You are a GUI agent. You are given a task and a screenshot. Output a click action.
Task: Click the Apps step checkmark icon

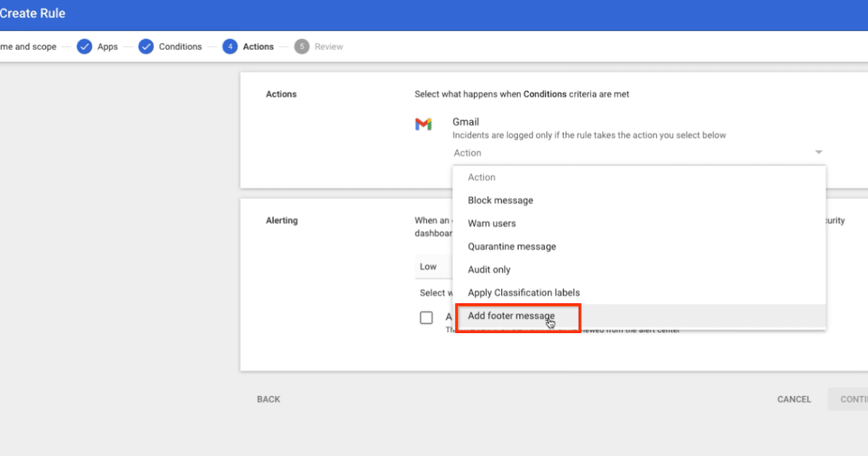85,47
